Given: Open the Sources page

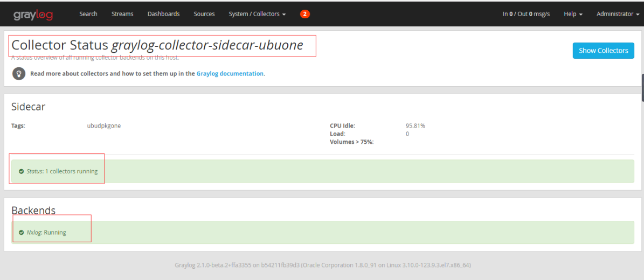Looking at the screenshot, I should coord(204,14).
